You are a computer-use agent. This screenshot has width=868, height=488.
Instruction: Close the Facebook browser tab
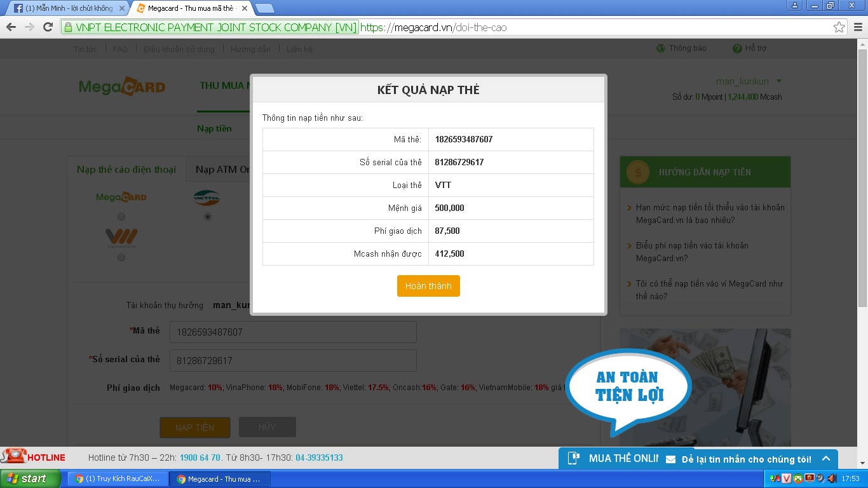click(x=122, y=8)
